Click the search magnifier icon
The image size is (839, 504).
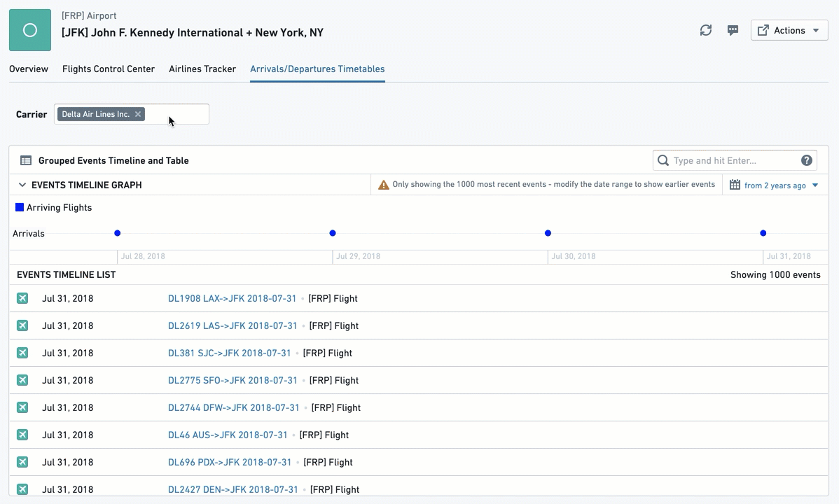[x=663, y=160]
